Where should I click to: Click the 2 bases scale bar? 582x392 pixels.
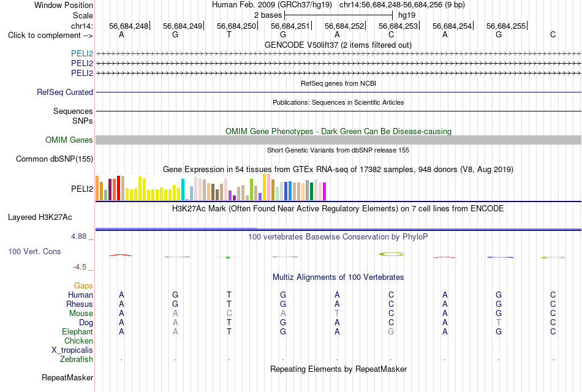[x=338, y=15]
